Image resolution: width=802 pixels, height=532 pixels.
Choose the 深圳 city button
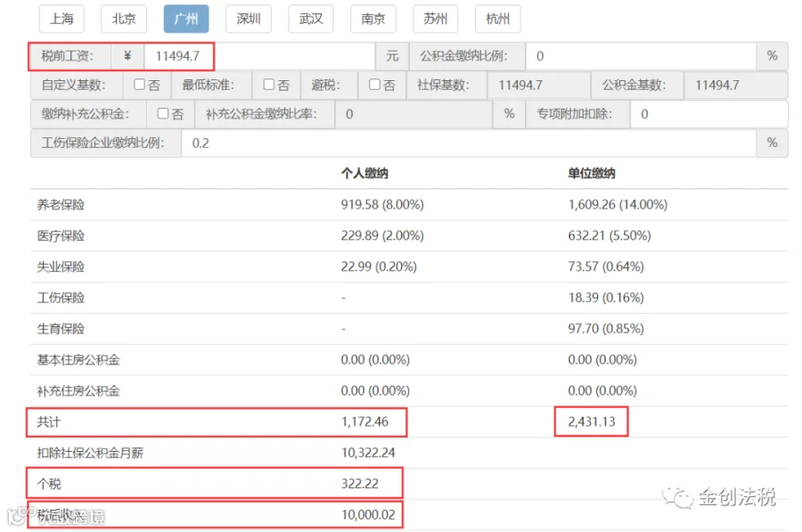[249, 19]
